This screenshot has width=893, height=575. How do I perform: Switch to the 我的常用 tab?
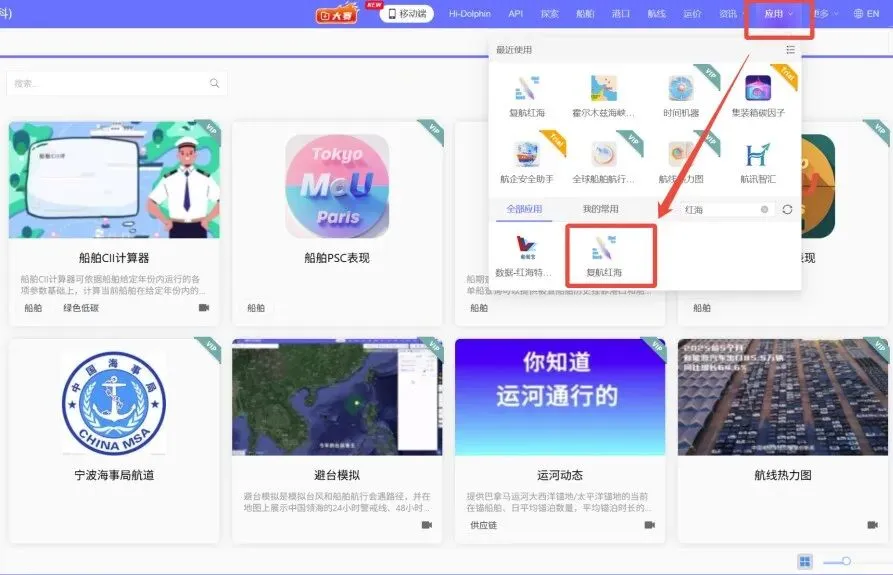tap(600, 209)
